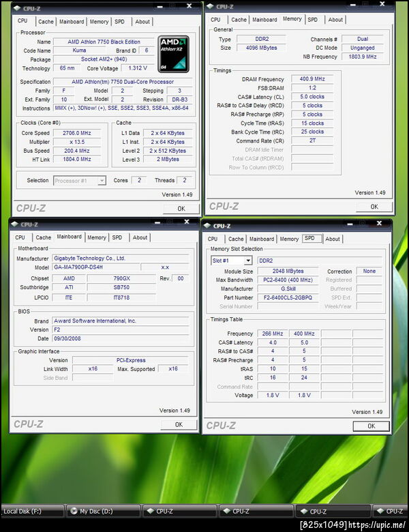This screenshot has width=409, height=532.
Task: Click graphic interface version PCI-Express
Action: (131, 360)
